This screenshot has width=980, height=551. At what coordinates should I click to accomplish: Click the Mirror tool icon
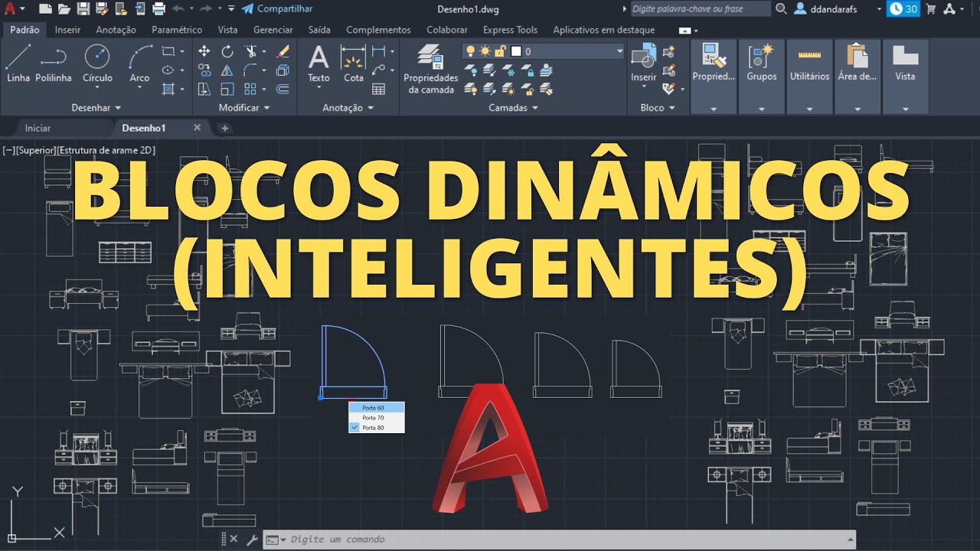point(227,70)
